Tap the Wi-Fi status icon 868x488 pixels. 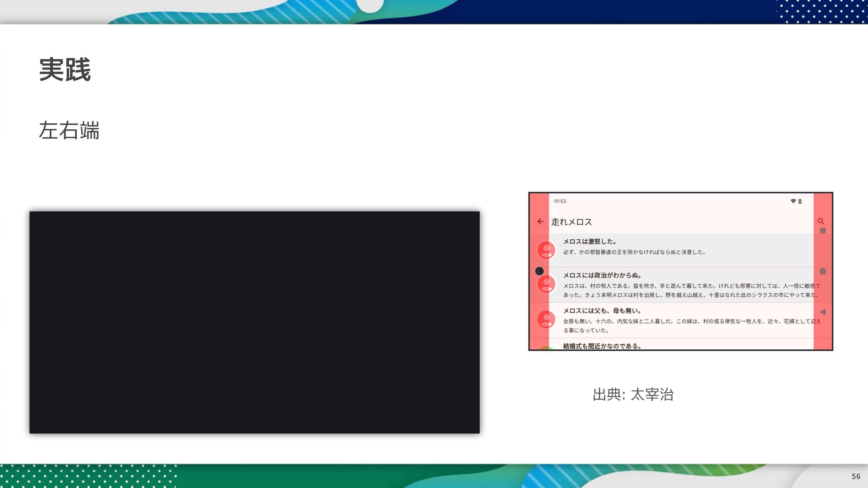793,201
